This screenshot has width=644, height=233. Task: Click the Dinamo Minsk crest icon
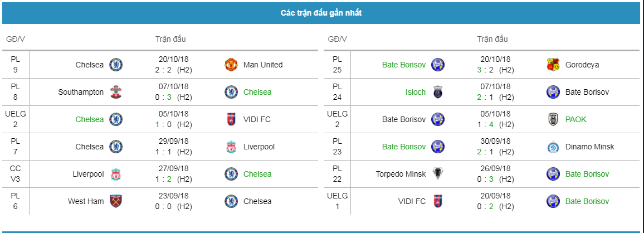tap(553, 147)
